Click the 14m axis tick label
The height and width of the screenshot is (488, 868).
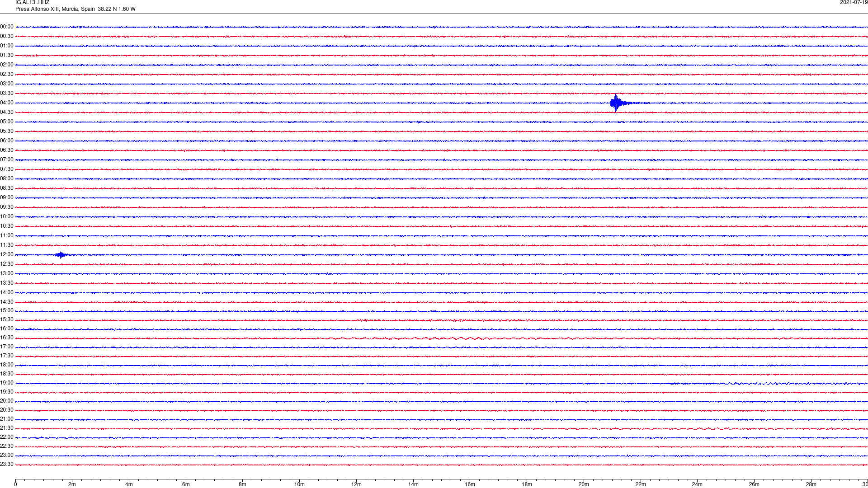(x=413, y=485)
